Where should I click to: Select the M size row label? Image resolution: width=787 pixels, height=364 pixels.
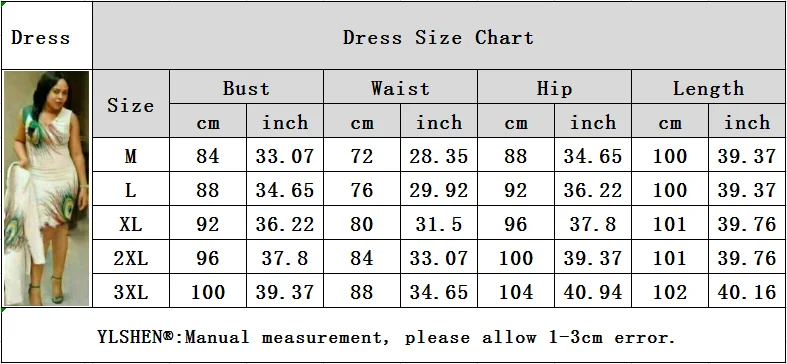click(x=130, y=157)
